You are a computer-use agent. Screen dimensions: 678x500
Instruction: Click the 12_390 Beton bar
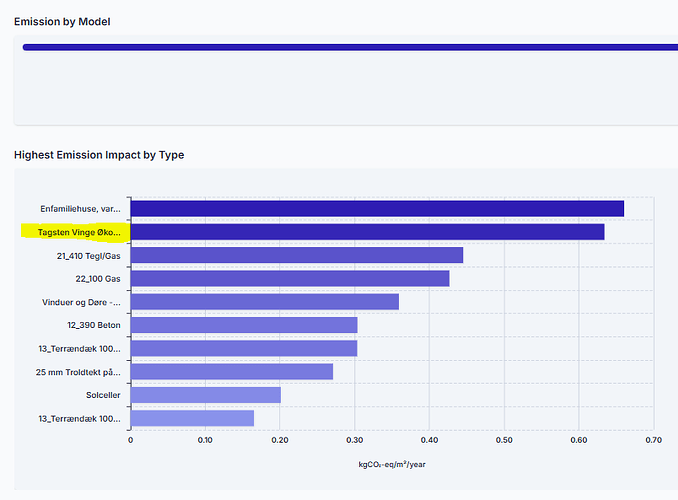tap(243, 325)
